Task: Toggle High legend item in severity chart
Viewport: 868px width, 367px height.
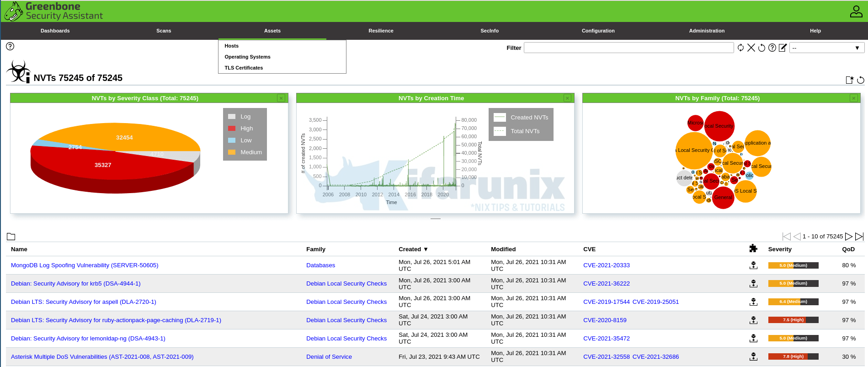Action: point(240,129)
